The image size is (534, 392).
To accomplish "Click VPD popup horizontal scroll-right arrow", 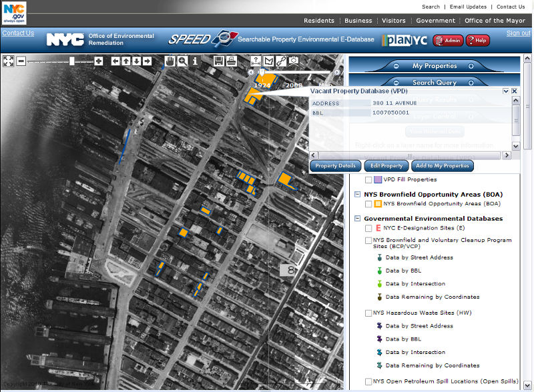I will pos(507,155).
